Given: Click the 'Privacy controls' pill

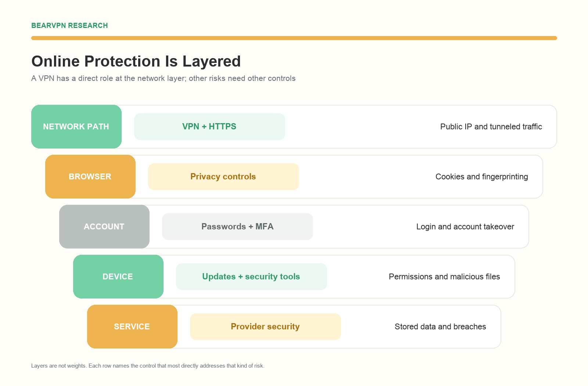Looking at the screenshot, I should pos(223,176).
